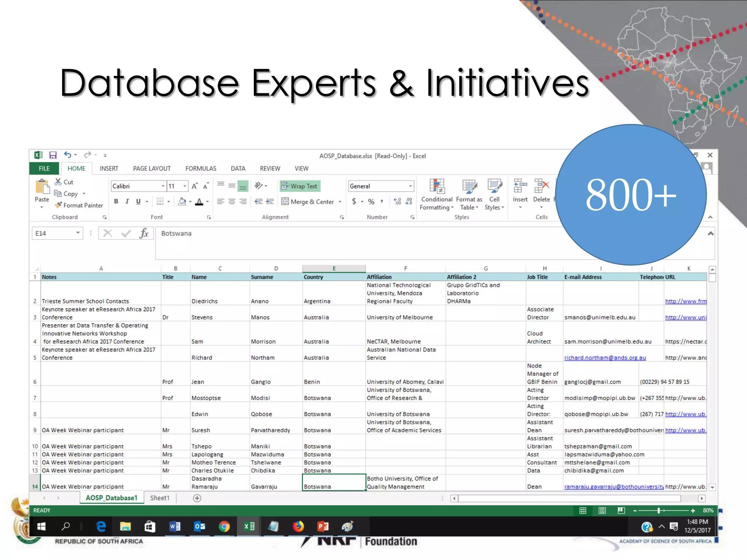Click the zoom slider handle
747x560 pixels.
click(x=659, y=510)
